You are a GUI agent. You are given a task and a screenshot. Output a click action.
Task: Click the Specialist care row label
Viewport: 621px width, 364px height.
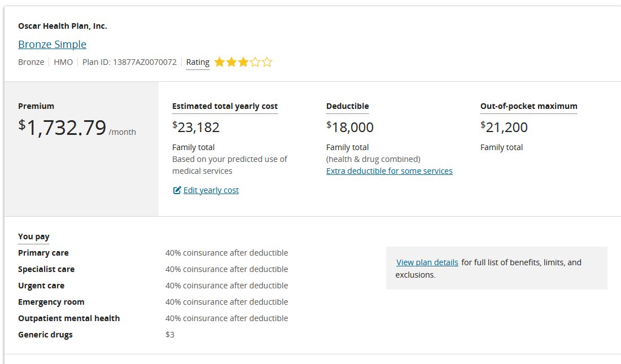[46, 269]
